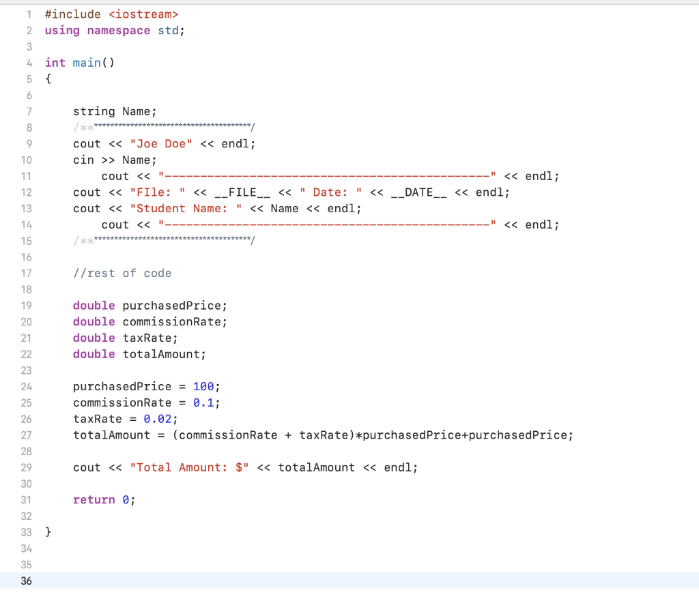Select the totalAmount formula on line 27

(x=321, y=435)
